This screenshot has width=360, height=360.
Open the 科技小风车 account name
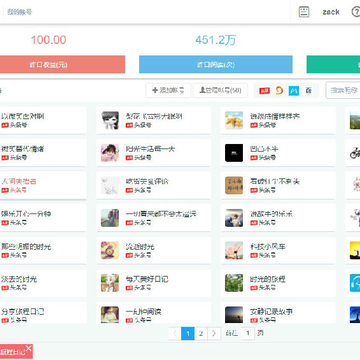coord(268,247)
